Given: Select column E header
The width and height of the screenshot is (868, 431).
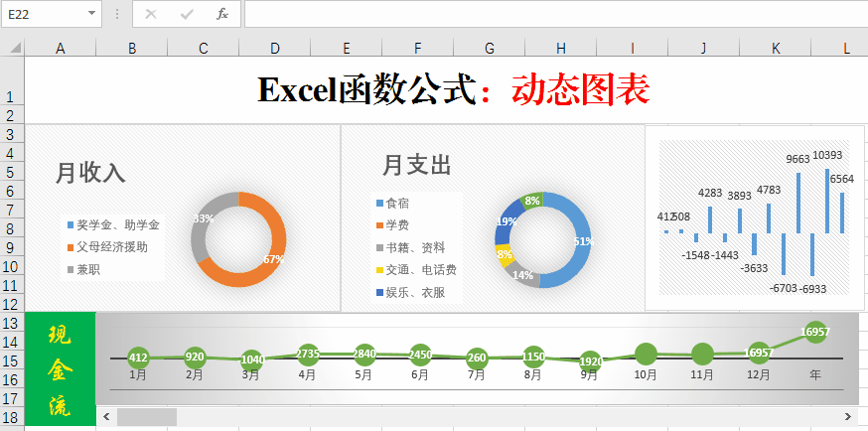Looking at the screenshot, I should (346, 49).
